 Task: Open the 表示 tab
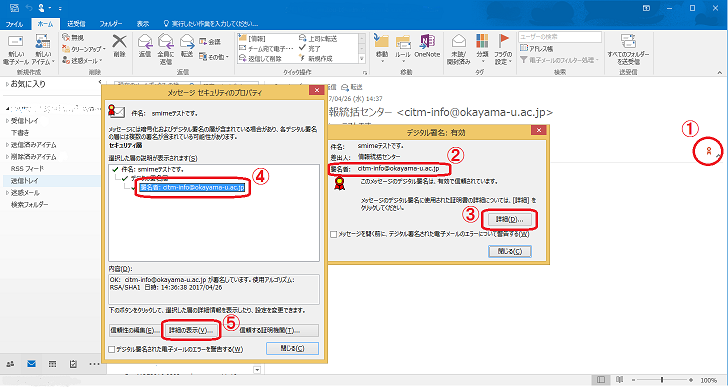pyautogui.click(x=143, y=24)
